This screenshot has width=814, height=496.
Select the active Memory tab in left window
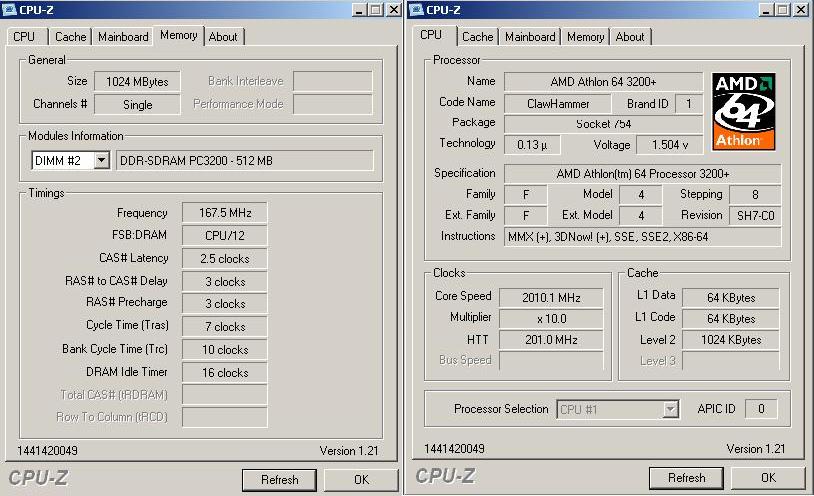point(179,35)
